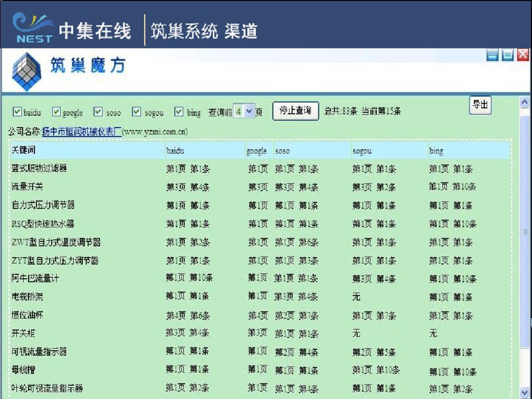This screenshot has height=399, width=532.
Task: Click the NEST logo icon
Action: click(x=33, y=28)
